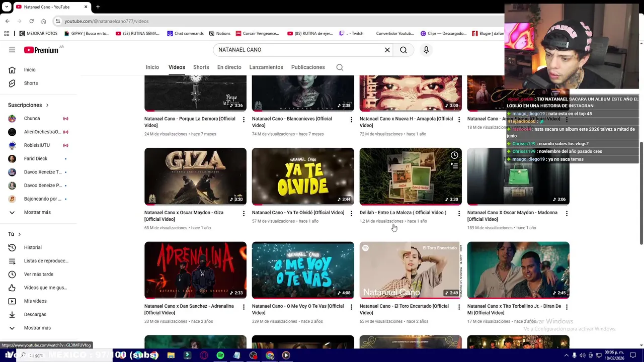This screenshot has height=362, width=644.
Task: Open options menu for Madonna video
Action: pos(567,214)
